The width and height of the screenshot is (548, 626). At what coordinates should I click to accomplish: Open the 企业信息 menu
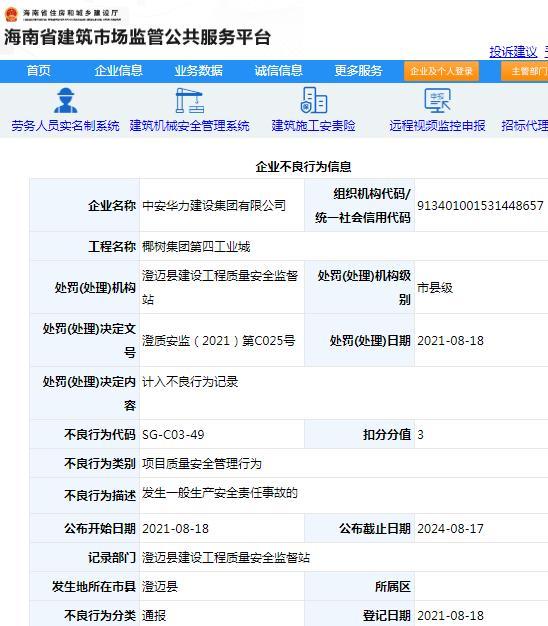pyautogui.click(x=119, y=71)
